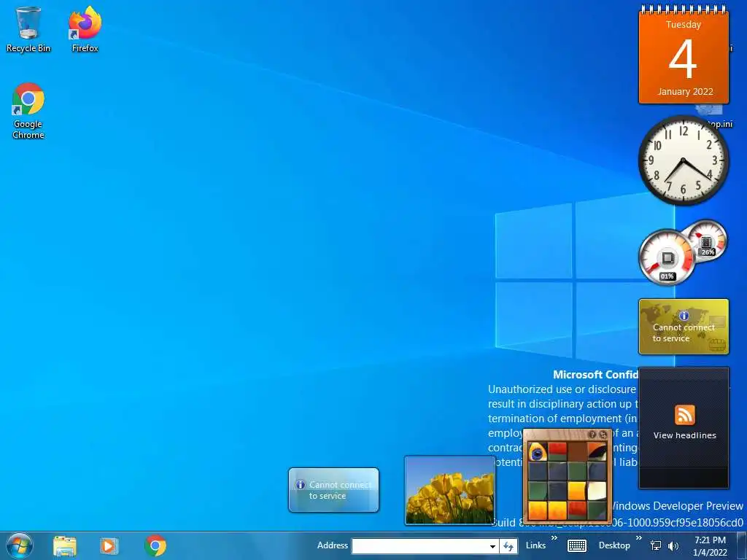The width and height of the screenshot is (747, 560).
Task: Click the calendar gadget showing Tuesday 4
Action: point(684,55)
